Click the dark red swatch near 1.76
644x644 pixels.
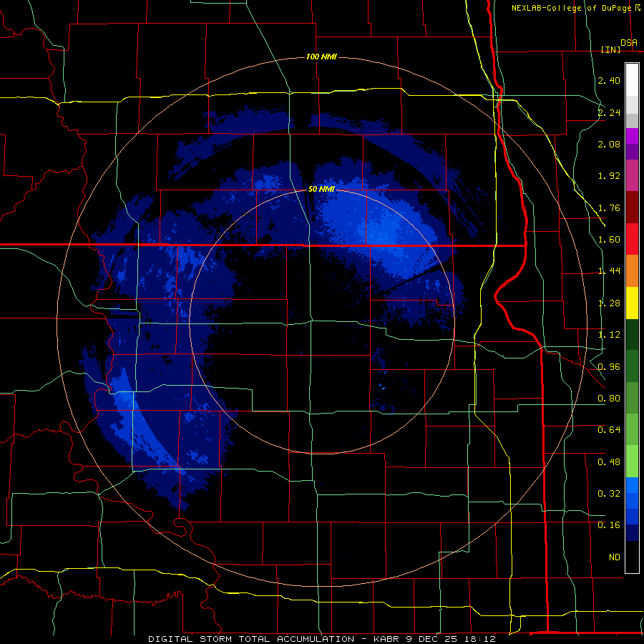coord(632,207)
